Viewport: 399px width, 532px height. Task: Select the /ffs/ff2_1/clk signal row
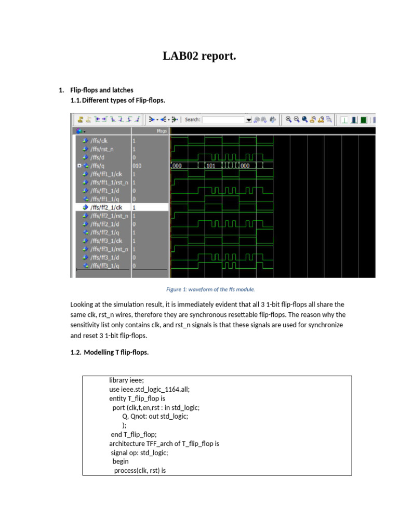122,207
